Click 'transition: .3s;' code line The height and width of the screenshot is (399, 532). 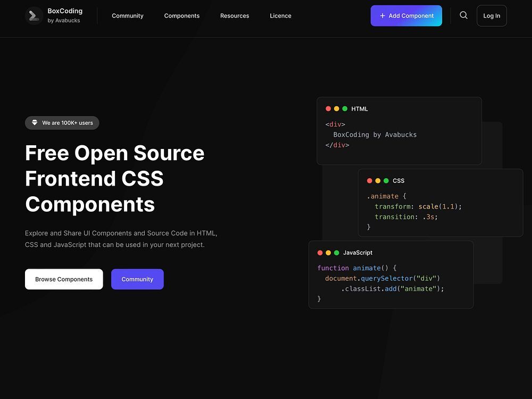click(406, 217)
